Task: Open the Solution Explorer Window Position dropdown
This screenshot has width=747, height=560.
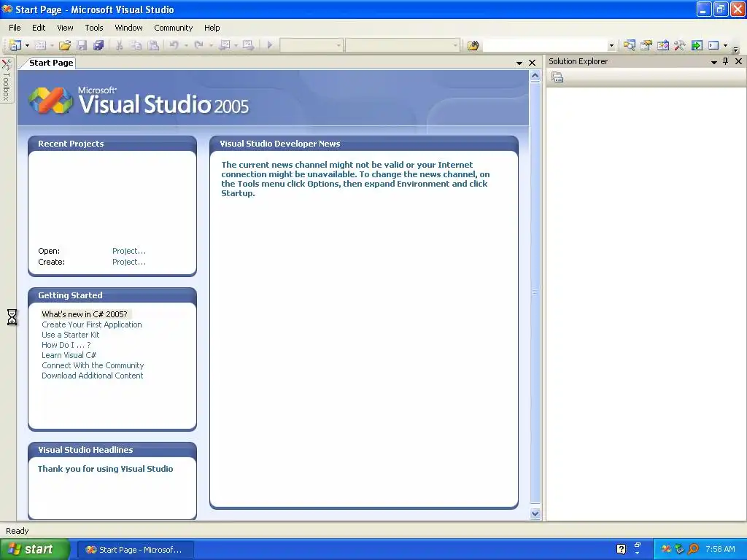Action: [x=713, y=61]
